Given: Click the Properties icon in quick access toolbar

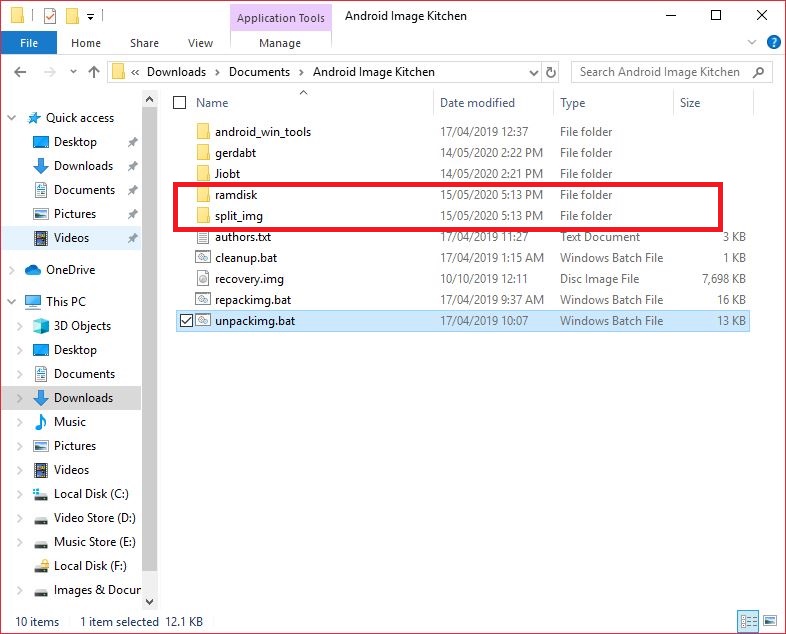Looking at the screenshot, I should pyautogui.click(x=50, y=16).
